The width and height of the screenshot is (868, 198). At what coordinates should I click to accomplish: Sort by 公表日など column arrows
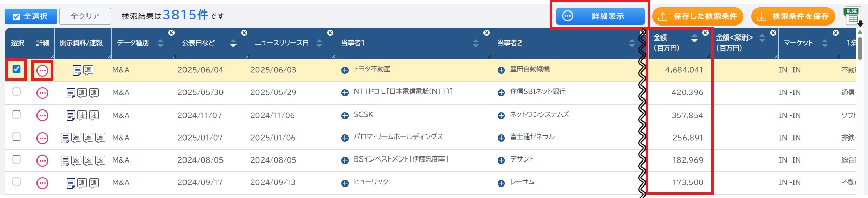pyautogui.click(x=233, y=43)
